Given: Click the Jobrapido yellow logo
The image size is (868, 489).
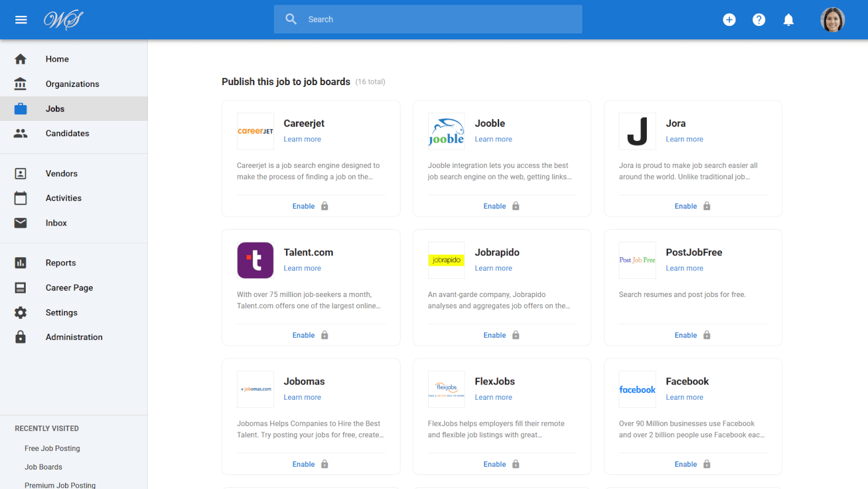Looking at the screenshot, I should [446, 260].
